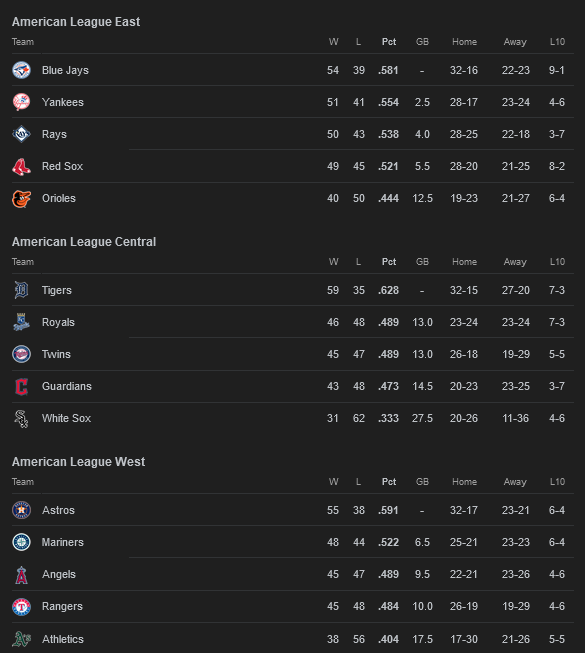
Task: Select the White Sox logo
Action: click(21, 419)
